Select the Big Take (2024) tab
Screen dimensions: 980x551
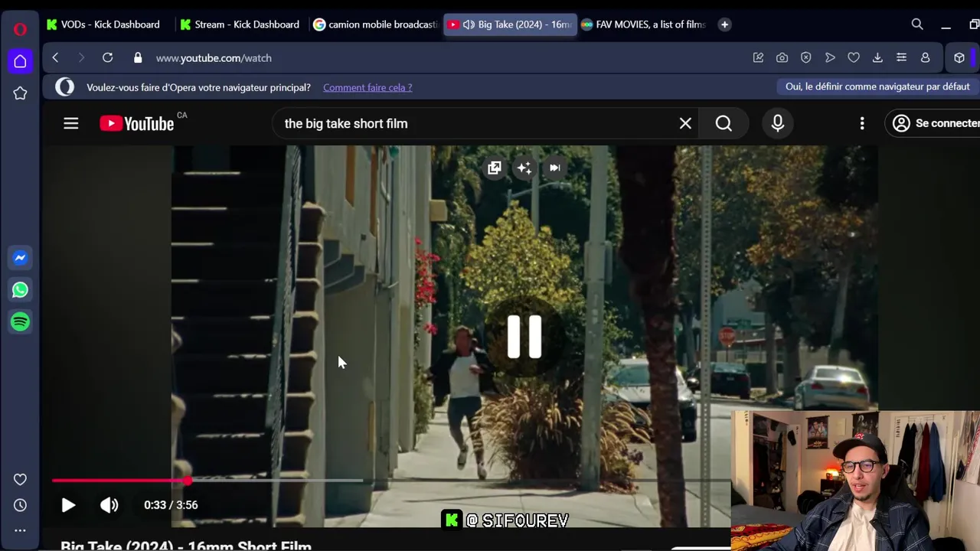pyautogui.click(x=510, y=24)
